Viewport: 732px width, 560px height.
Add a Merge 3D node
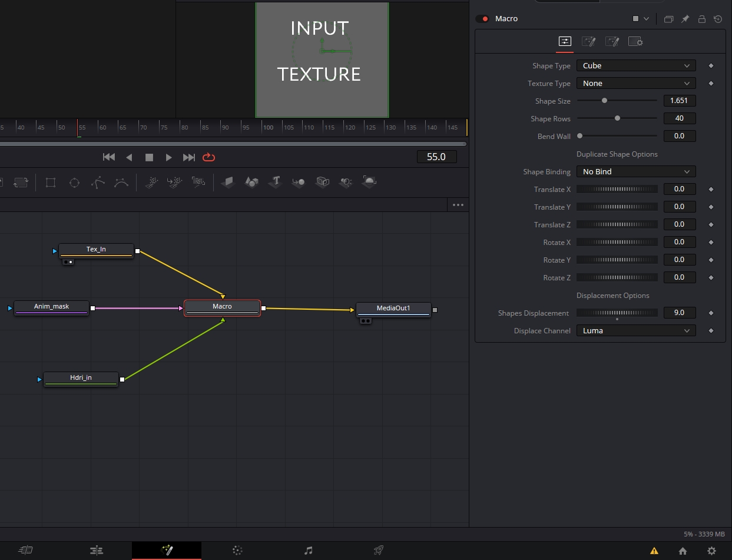pyautogui.click(x=299, y=182)
